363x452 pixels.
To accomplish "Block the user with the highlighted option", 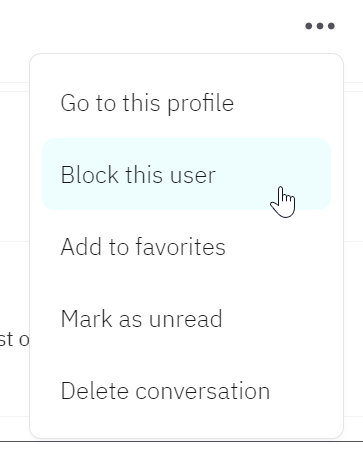I will tap(187, 174).
